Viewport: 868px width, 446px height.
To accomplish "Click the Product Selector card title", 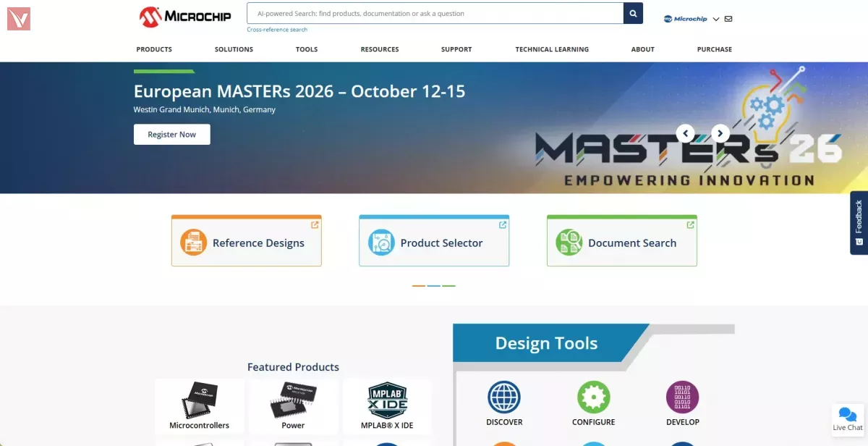I will point(441,243).
